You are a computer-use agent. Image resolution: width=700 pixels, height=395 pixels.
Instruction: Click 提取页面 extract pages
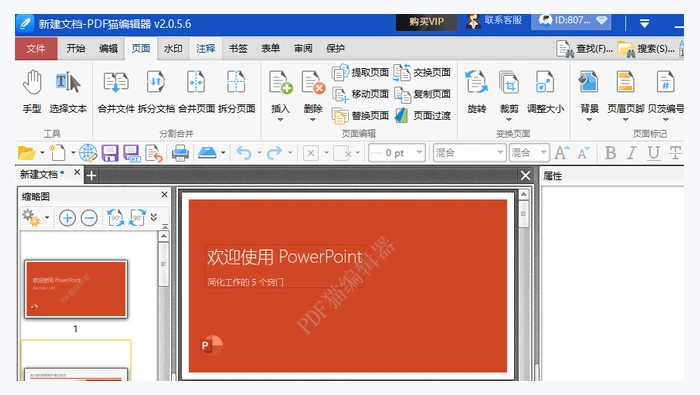(x=361, y=72)
